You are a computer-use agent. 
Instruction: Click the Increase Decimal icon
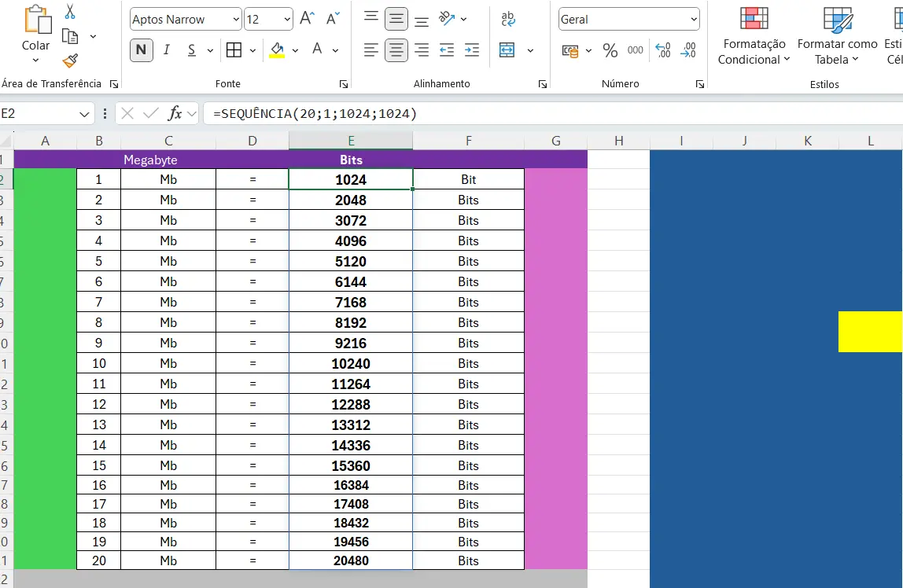pyautogui.click(x=663, y=50)
